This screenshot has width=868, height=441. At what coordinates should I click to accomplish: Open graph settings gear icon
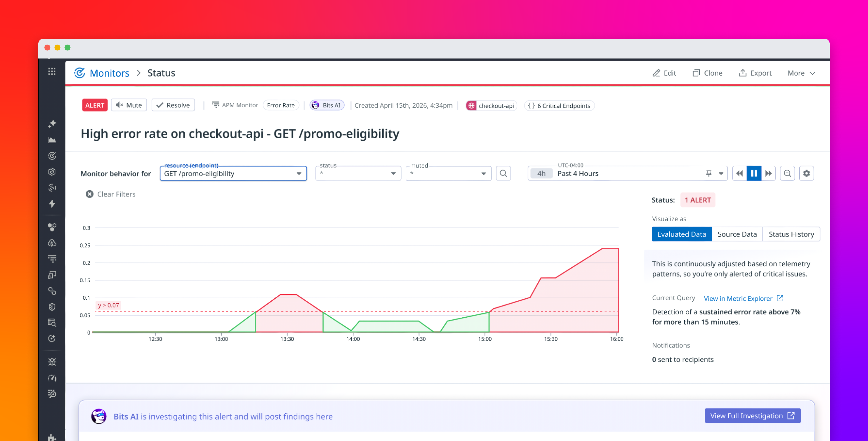tap(806, 173)
